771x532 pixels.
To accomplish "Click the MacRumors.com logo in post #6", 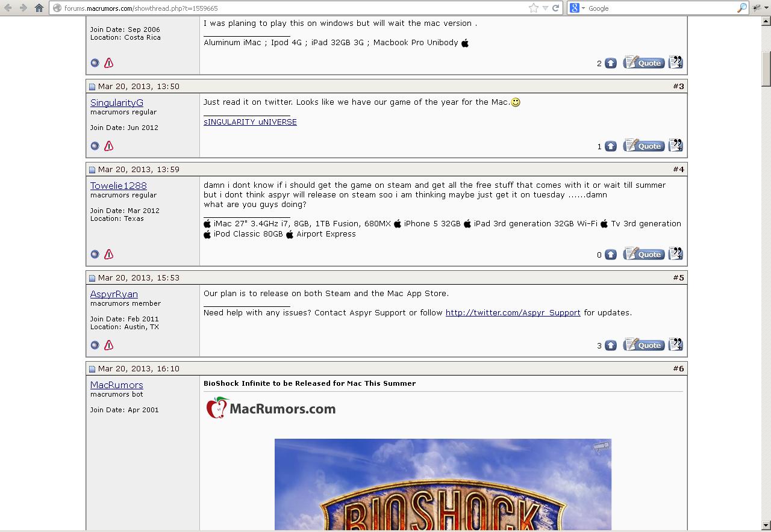I will pyautogui.click(x=270, y=408).
